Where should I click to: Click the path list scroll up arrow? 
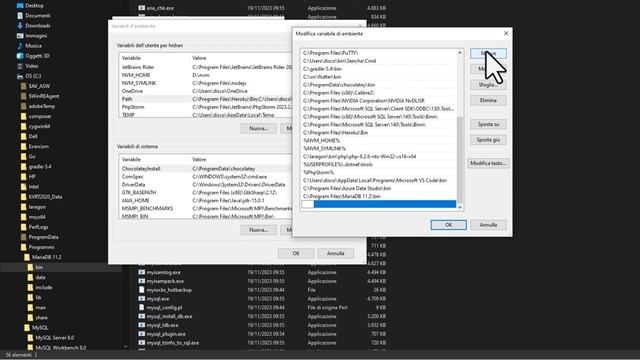tap(460, 53)
